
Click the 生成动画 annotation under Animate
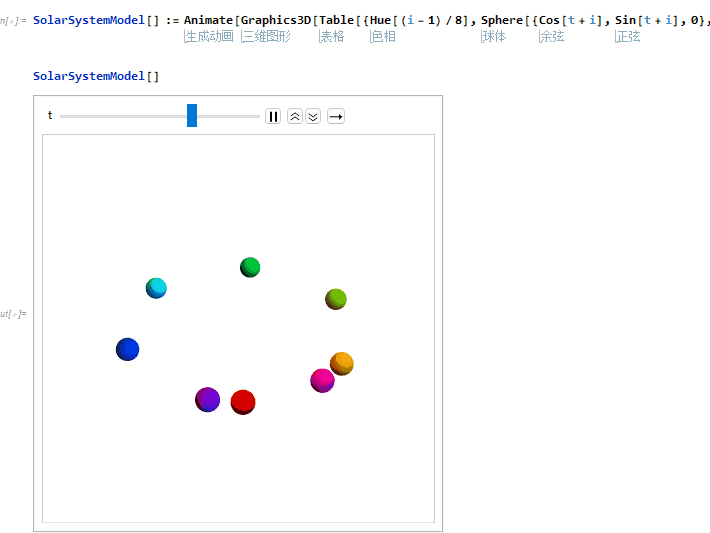point(209,36)
